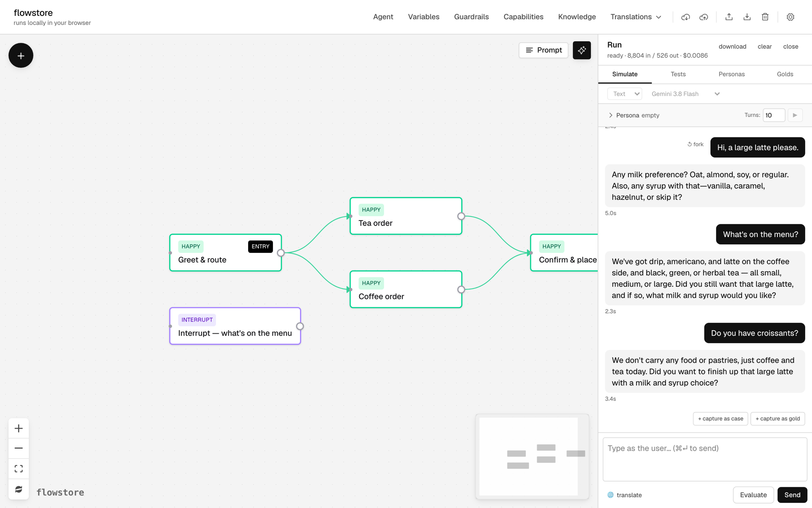Select the Simulate tab
Image resolution: width=812 pixels, height=508 pixels.
coord(625,74)
